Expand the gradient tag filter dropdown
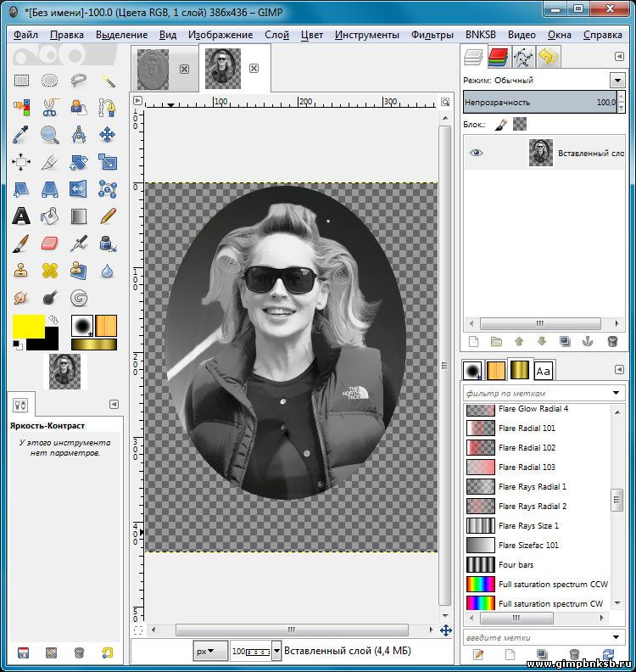 616,393
